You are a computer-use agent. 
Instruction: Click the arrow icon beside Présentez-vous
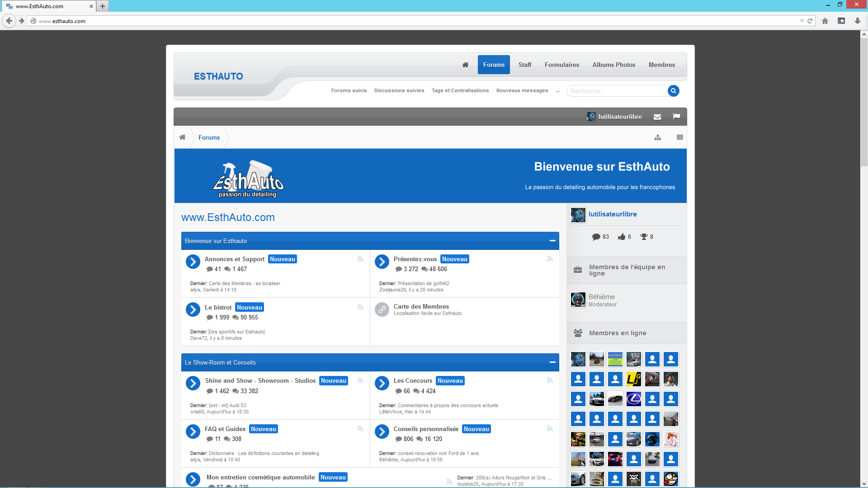point(382,262)
